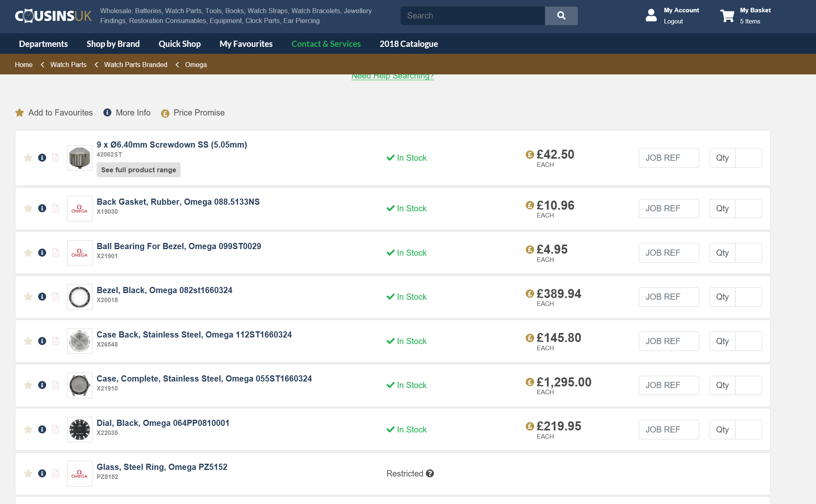
Task: Click the Logout link
Action: 673,21
